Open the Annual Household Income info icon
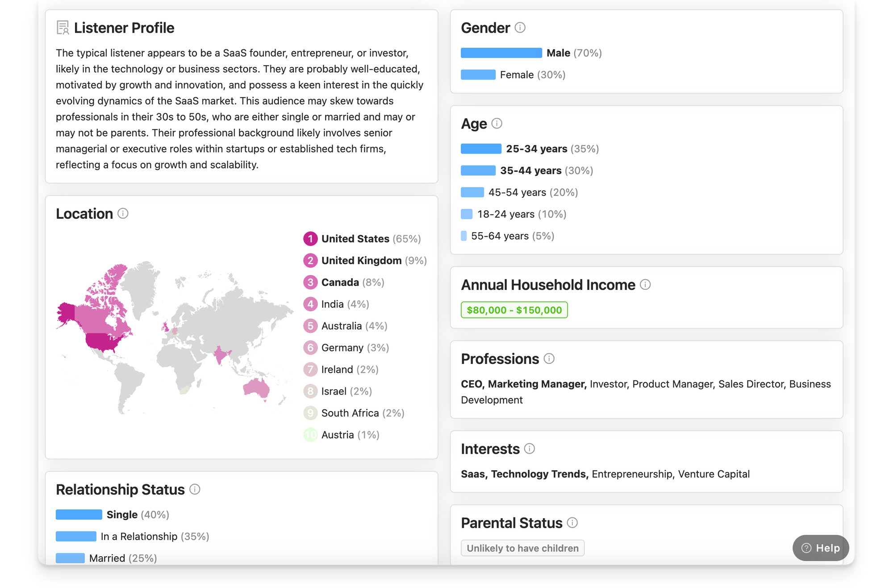Image resolution: width=893 pixels, height=588 pixels. (x=646, y=284)
